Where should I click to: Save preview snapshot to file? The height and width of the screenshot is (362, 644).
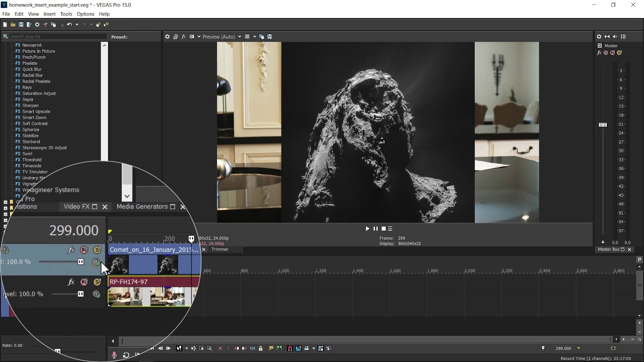point(270,37)
